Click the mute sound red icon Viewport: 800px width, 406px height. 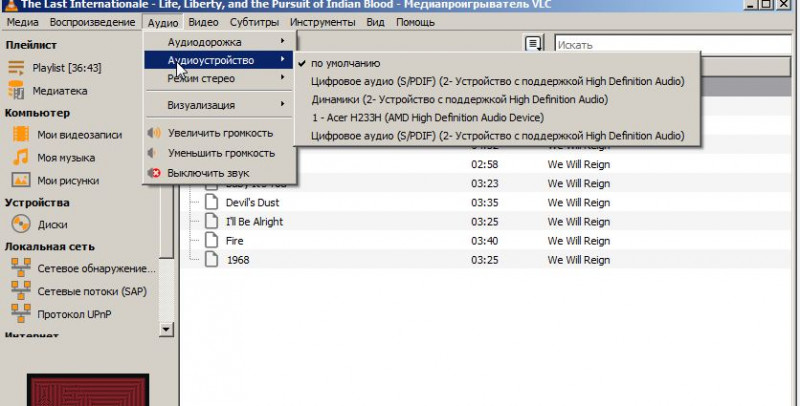tap(154, 173)
